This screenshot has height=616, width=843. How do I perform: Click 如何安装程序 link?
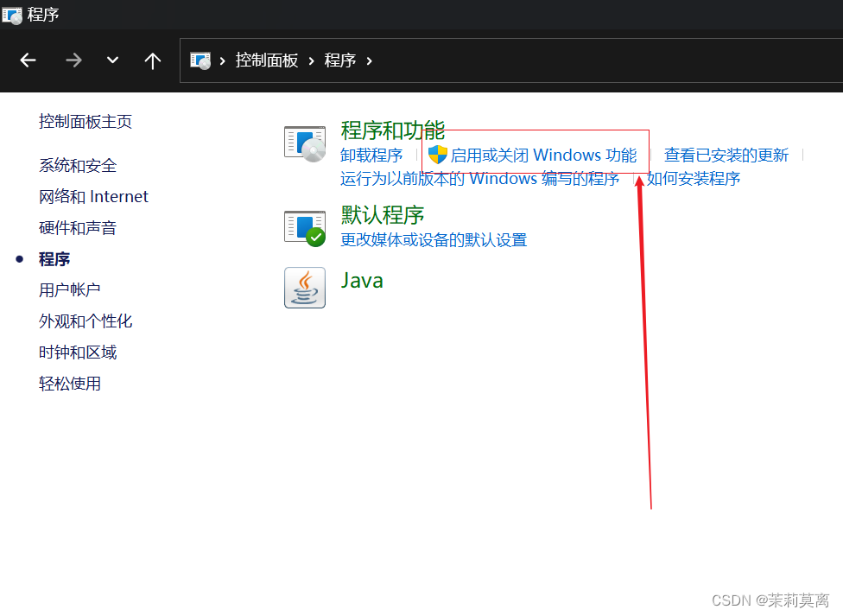point(694,179)
